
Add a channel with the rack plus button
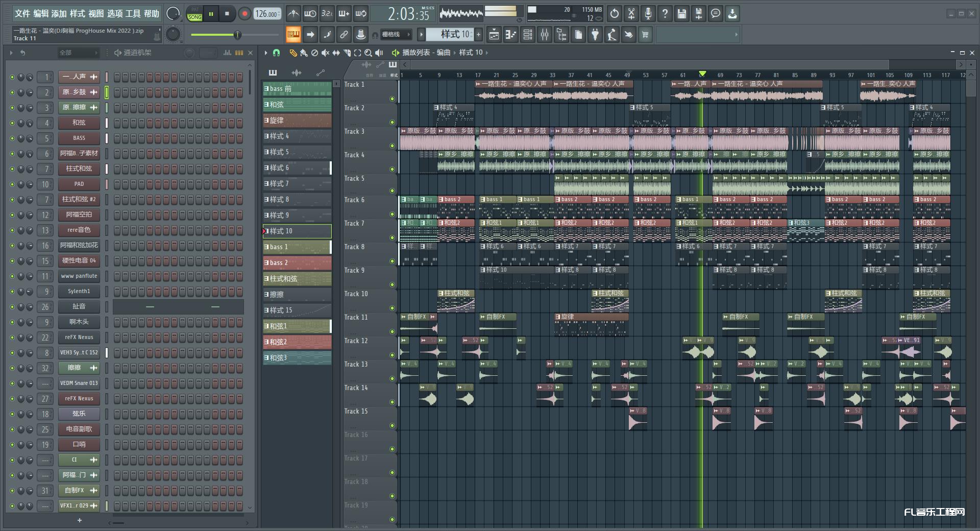click(x=79, y=520)
